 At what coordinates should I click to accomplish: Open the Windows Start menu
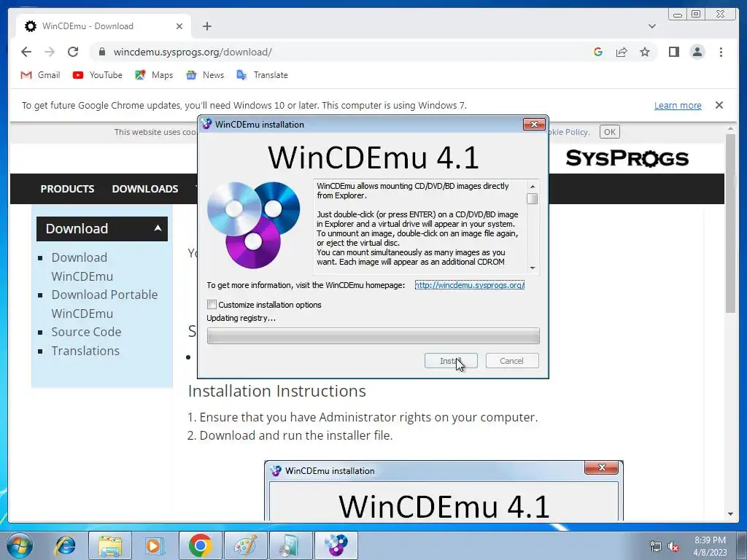point(19,545)
